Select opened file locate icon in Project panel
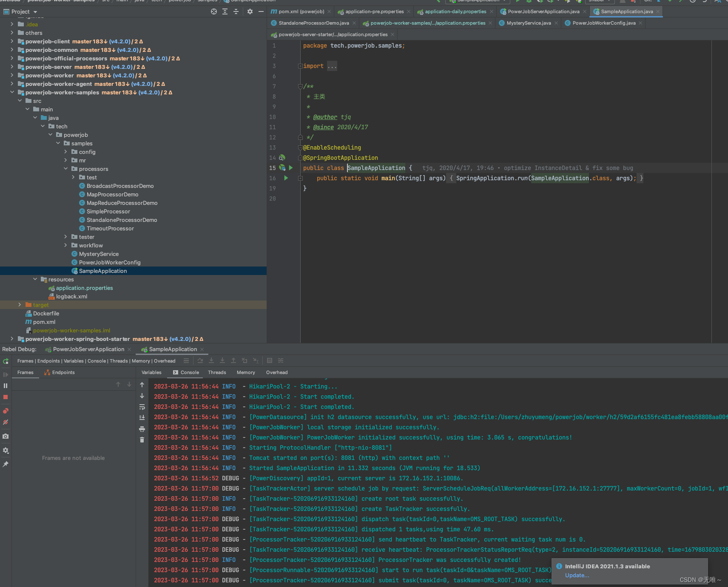 point(214,11)
